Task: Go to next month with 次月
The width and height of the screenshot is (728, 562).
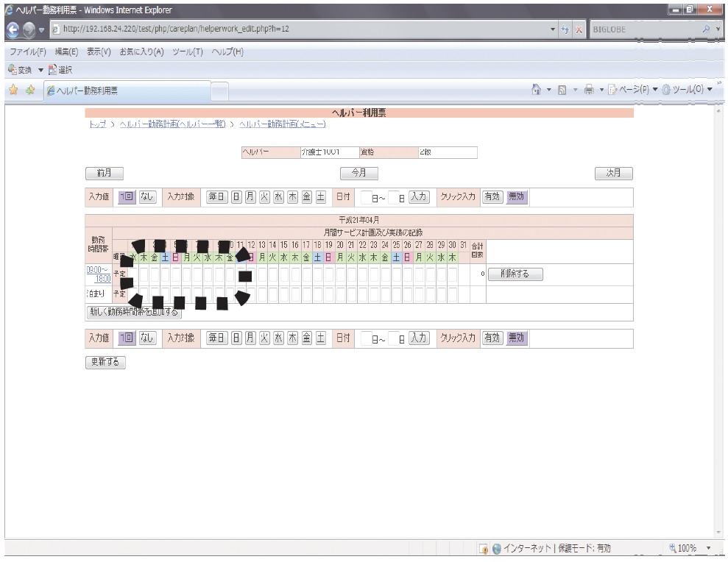Action: point(614,173)
